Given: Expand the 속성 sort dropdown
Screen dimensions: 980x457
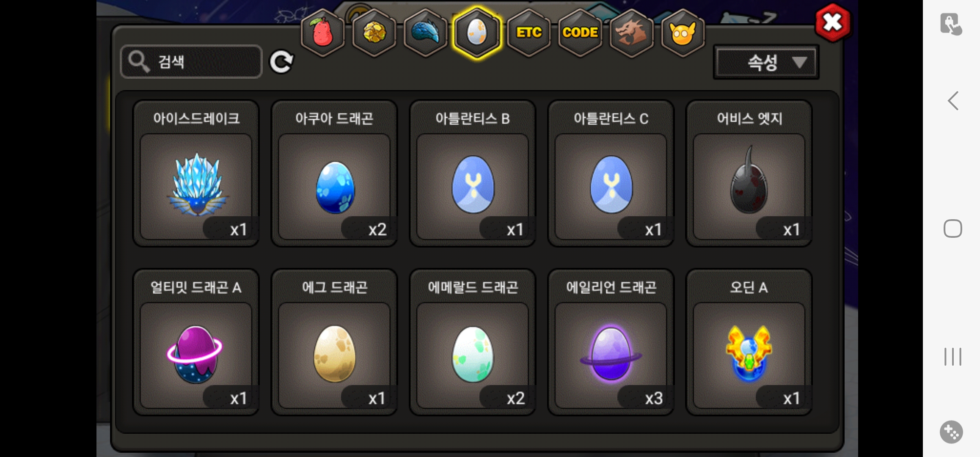Looking at the screenshot, I should (766, 63).
